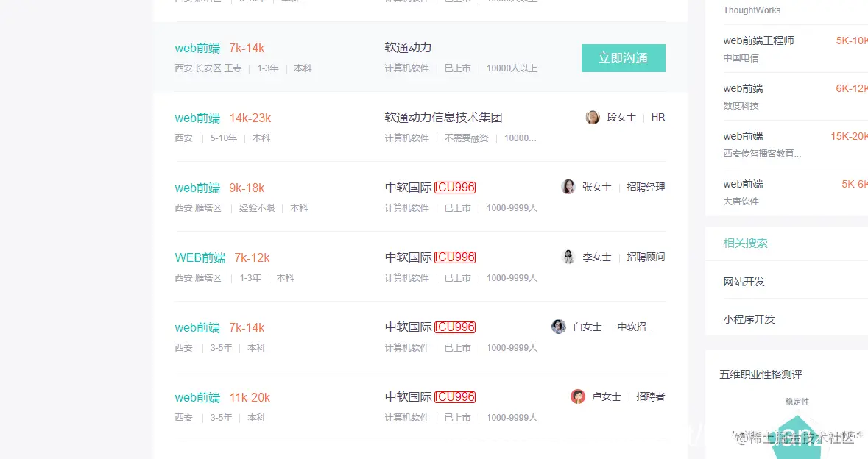Click the ICU996 badge in the 11k-20k row
The width and height of the screenshot is (868, 459).
(x=455, y=396)
